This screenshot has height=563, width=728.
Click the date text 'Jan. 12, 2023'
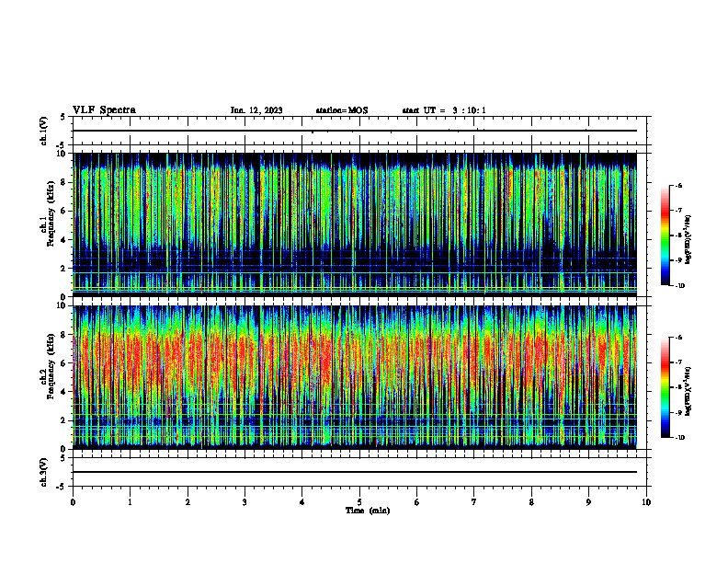point(256,110)
